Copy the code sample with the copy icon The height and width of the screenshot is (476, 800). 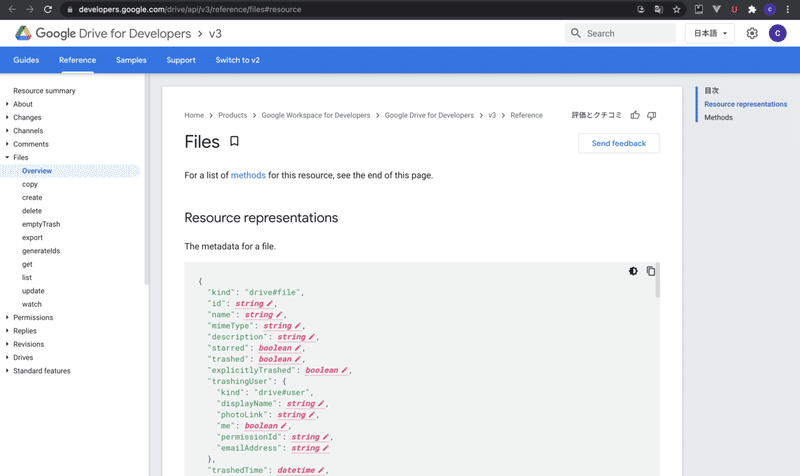coord(651,271)
